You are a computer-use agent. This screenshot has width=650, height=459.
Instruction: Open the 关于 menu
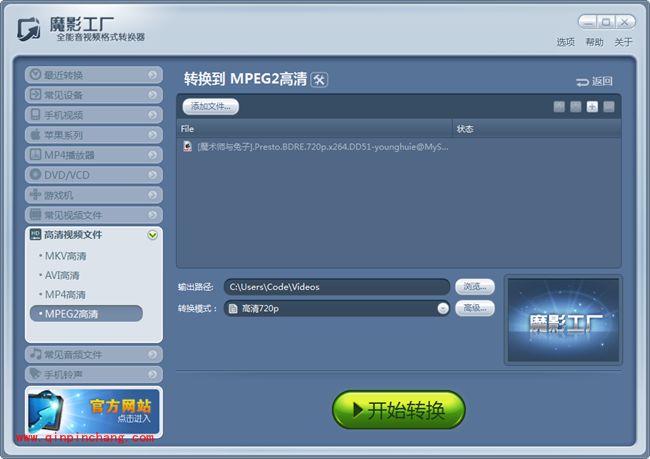[x=623, y=42]
